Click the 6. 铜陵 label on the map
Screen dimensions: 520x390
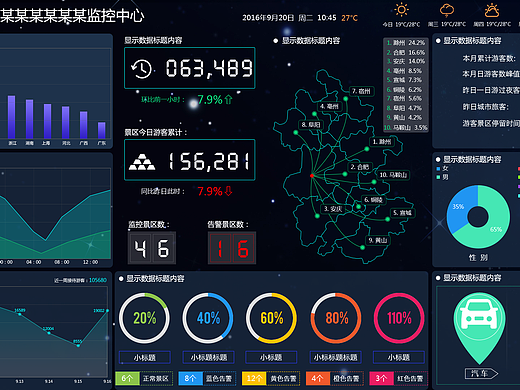373,200
